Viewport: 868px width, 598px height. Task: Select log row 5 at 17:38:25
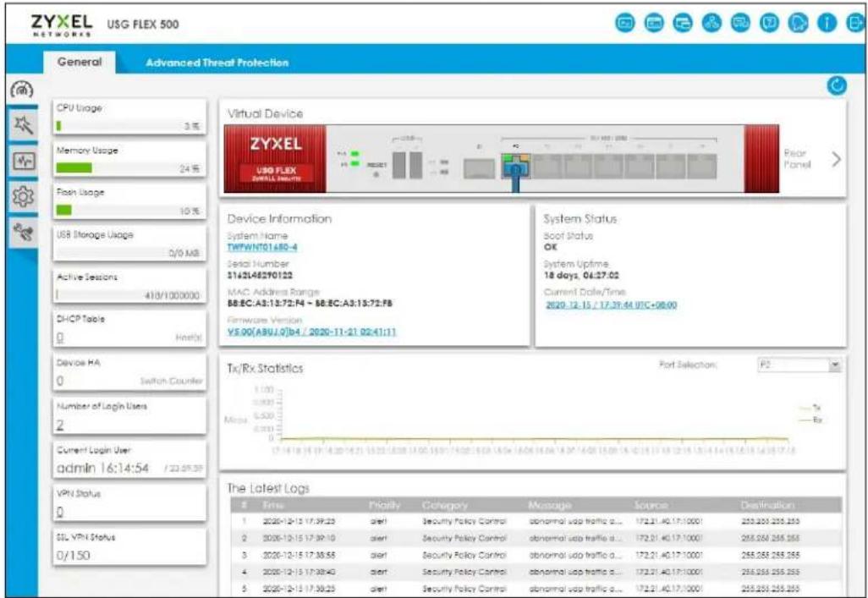pos(536,588)
